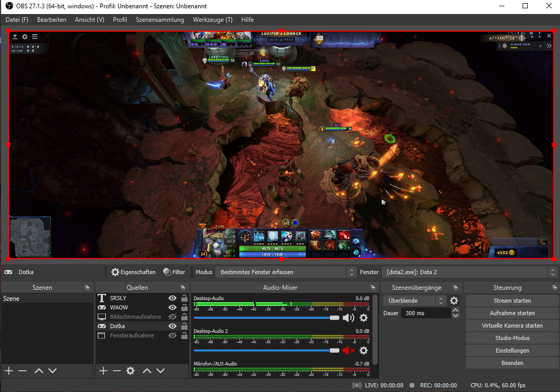
Task: Pop out the Quellen dock panel
Action: coord(183,288)
